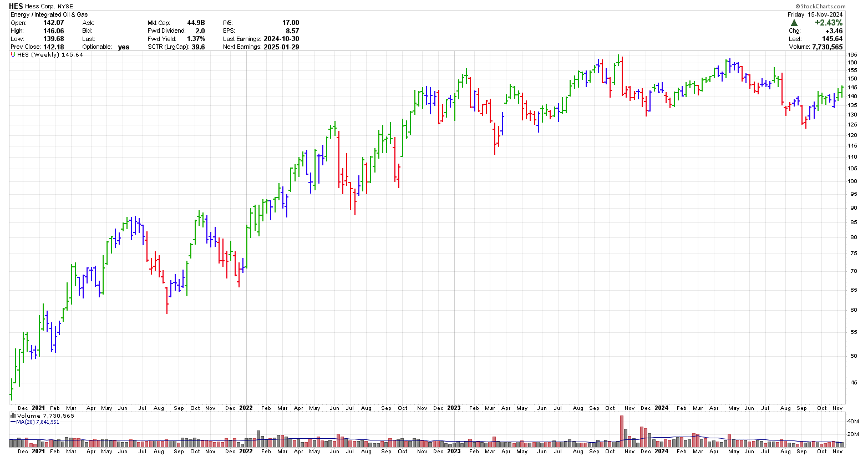Click the Hess Corp. company name
868x456 pixels.
pos(40,7)
